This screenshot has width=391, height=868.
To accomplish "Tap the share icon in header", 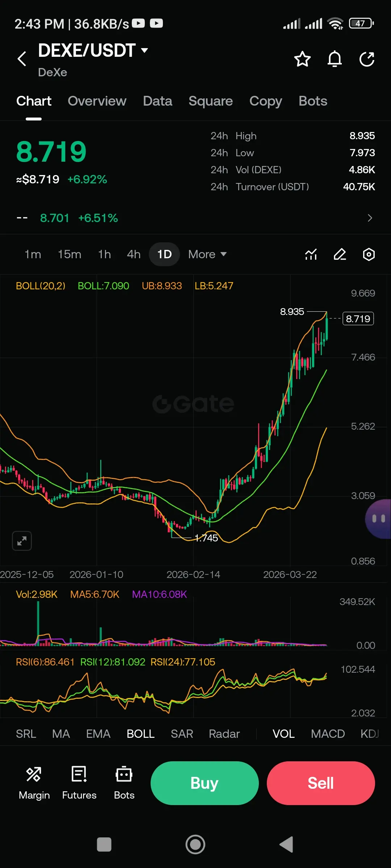I will 367,59.
